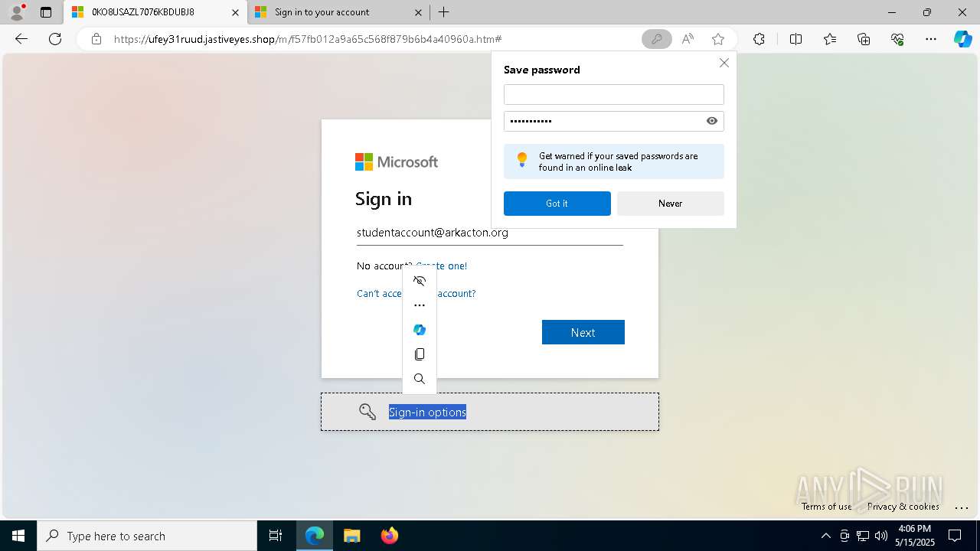Start Read aloud in address bar

688,39
